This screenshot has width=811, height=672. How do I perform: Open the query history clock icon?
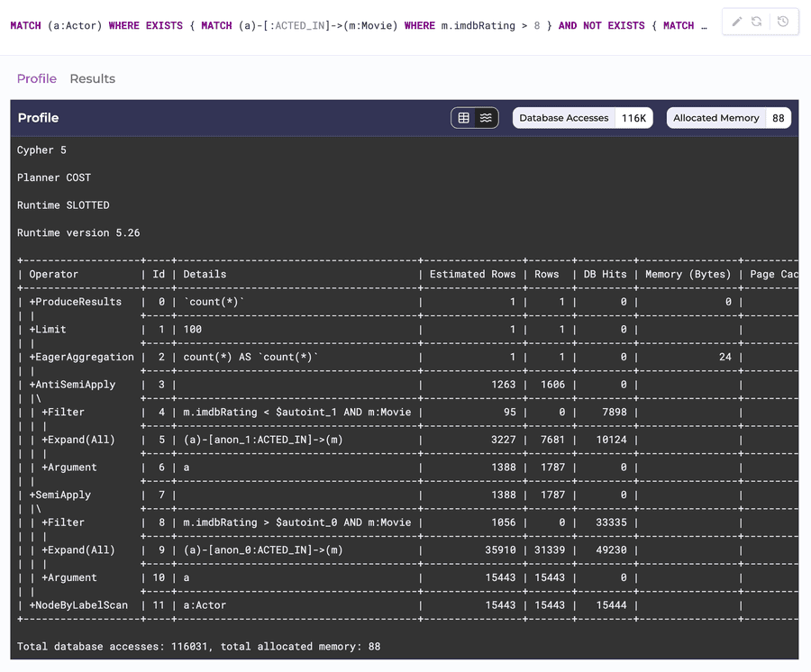[x=782, y=22]
